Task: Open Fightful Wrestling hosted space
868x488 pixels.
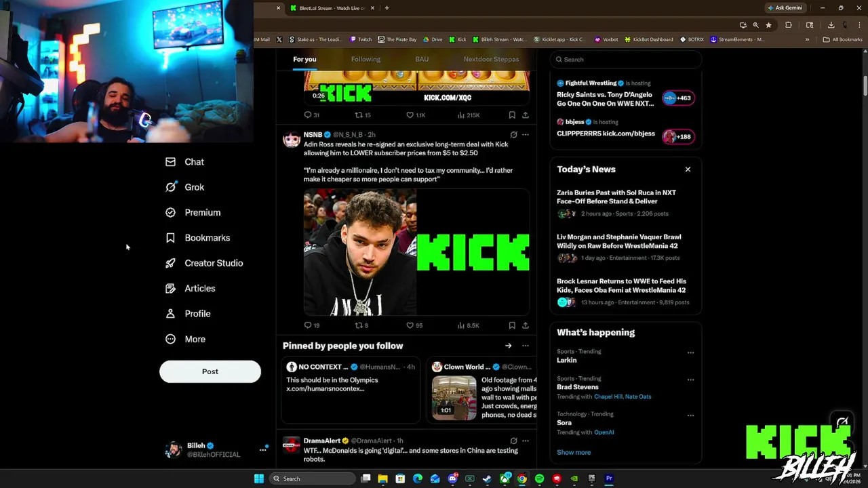Action: pos(625,94)
